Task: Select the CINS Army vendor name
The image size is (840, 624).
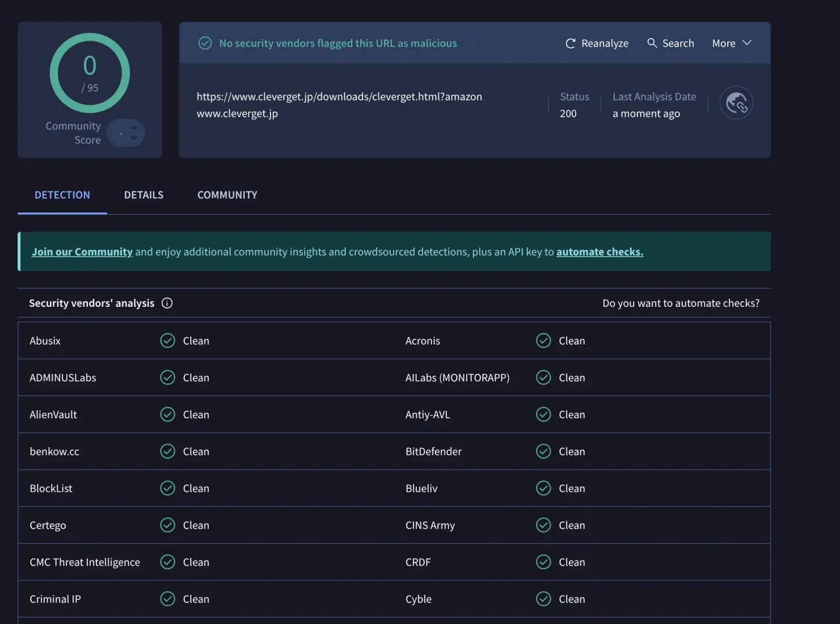Action: pyautogui.click(x=430, y=526)
